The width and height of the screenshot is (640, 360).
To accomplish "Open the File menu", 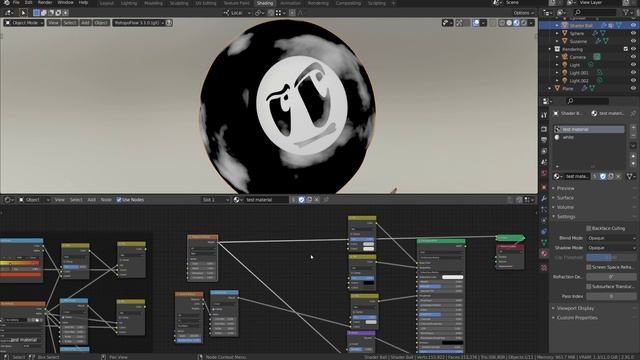I will click(x=16, y=2).
